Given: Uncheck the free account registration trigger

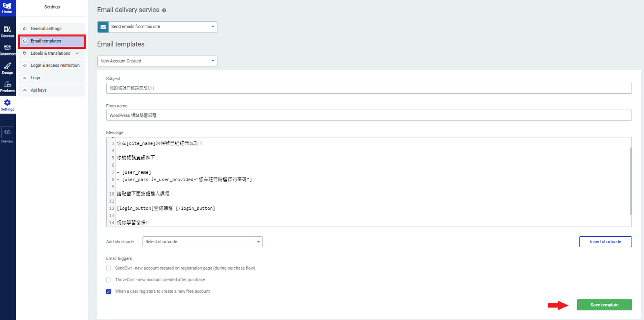Looking at the screenshot, I should pos(109,291).
